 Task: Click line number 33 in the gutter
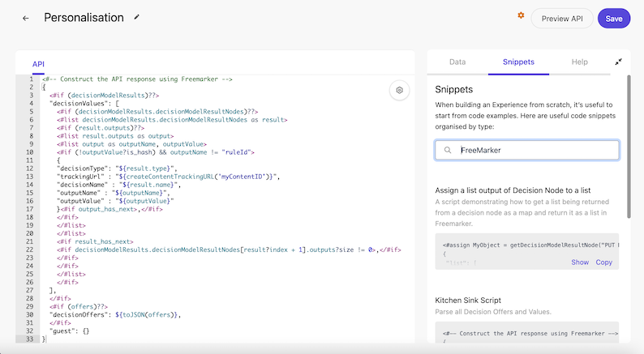pos(29,339)
